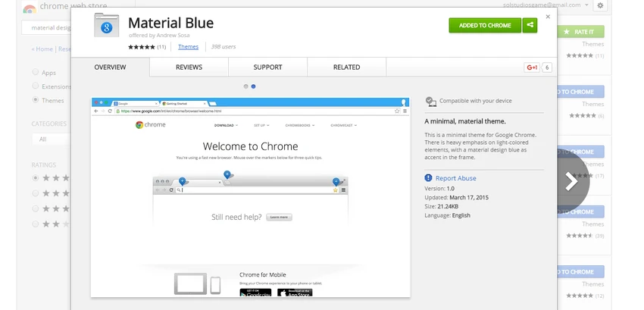The height and width of the screenshot is (310, 644).
Task: Open the Themes category link
Action: pyautogui.click(x=188, y=47)
